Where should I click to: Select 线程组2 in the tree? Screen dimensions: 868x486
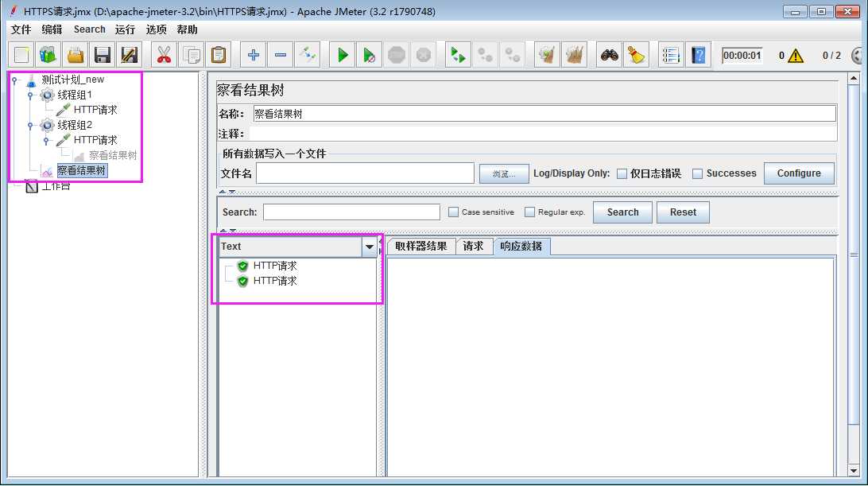(x=75, y=125)
